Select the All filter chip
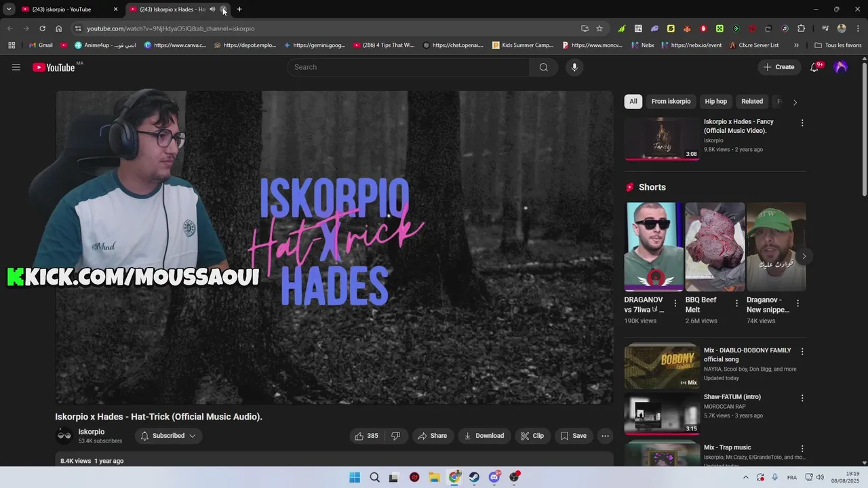868x488 pixels. (633, 102)
